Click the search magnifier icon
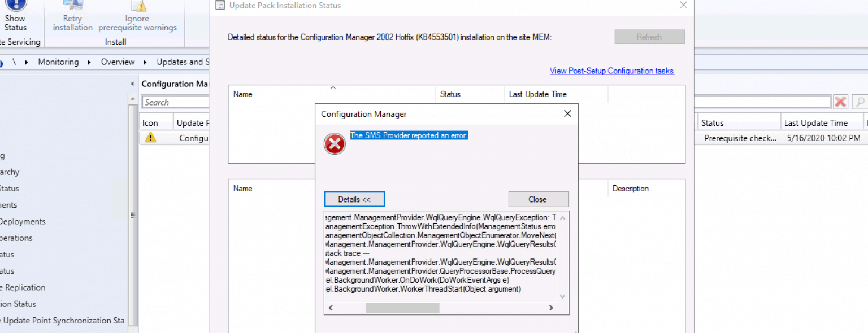 coord(859,102)
